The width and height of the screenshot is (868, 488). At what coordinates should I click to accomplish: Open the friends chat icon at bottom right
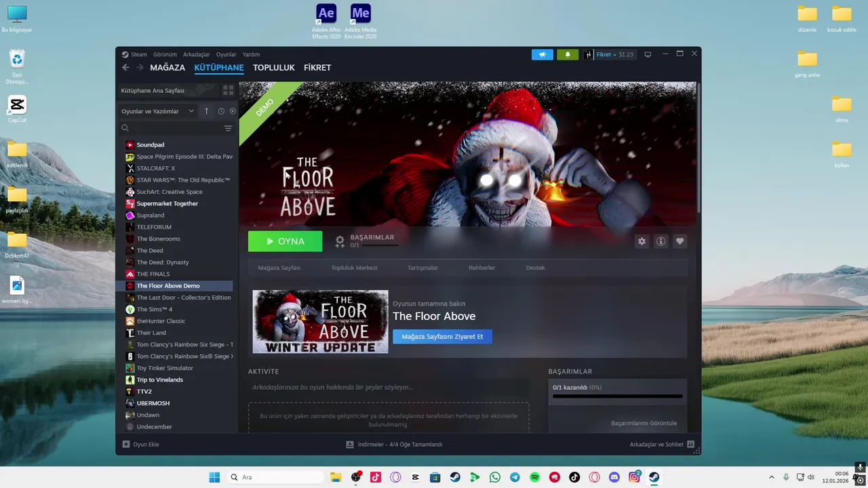tap(690, 445)
